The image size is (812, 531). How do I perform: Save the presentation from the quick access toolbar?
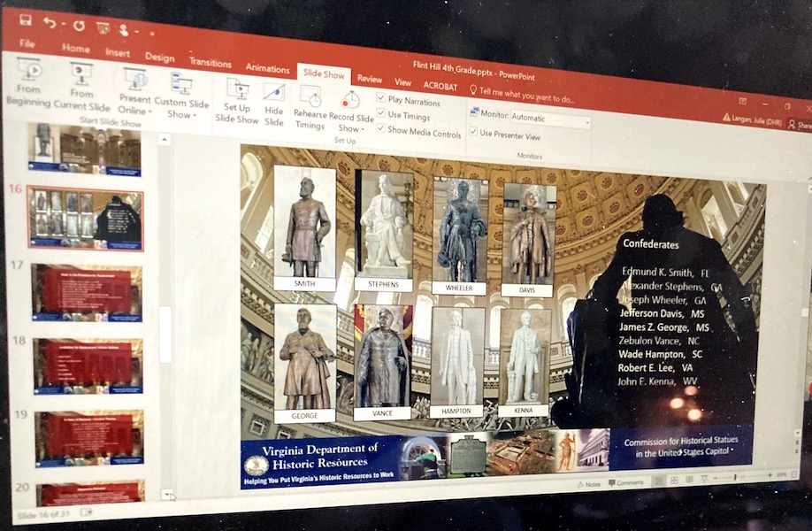pyautogui.click(x=25, y=19)
